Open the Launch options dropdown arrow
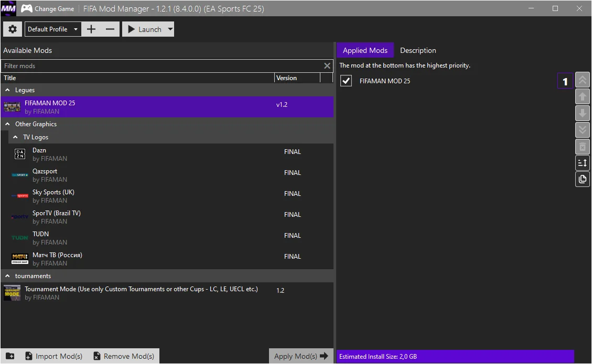This screenshot has width=592, height=364. pos(170,29)
